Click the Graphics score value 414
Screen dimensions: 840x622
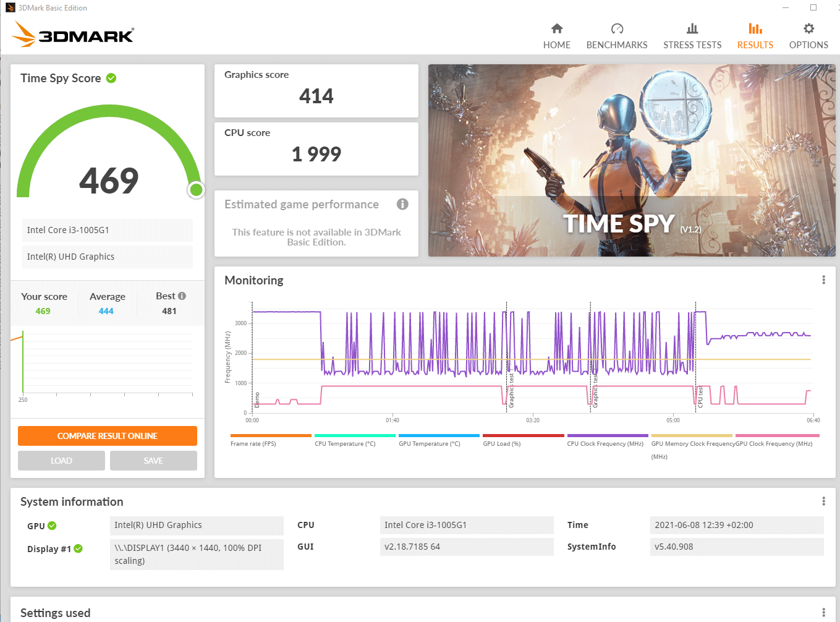[316, 96]
